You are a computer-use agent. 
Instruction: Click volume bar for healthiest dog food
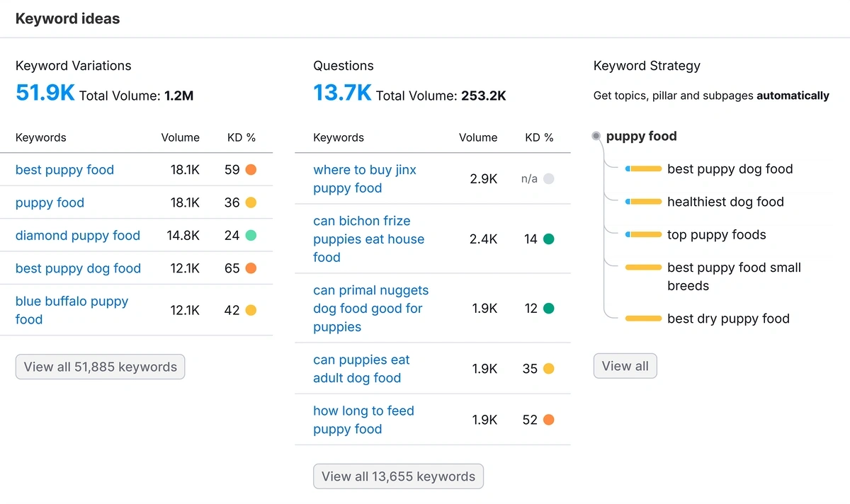pos(643,202)
